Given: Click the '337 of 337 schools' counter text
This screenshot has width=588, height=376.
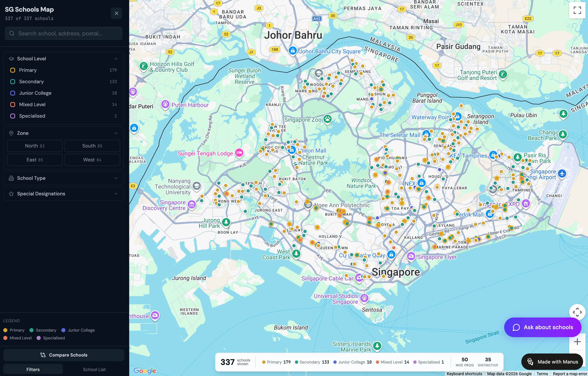Looking at the screenshot, I should point(29,19).
